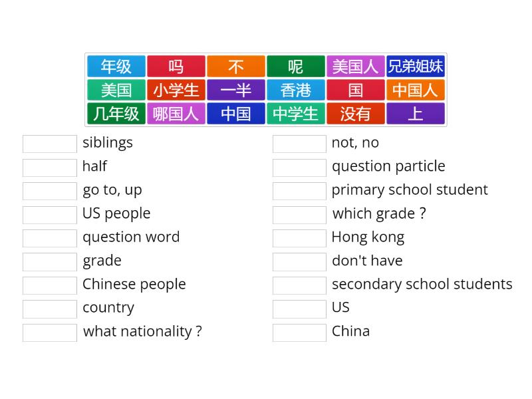This screenshot has height=399, width=532.
Task: Click the empty slot next to half
Action: click(50, 167)
